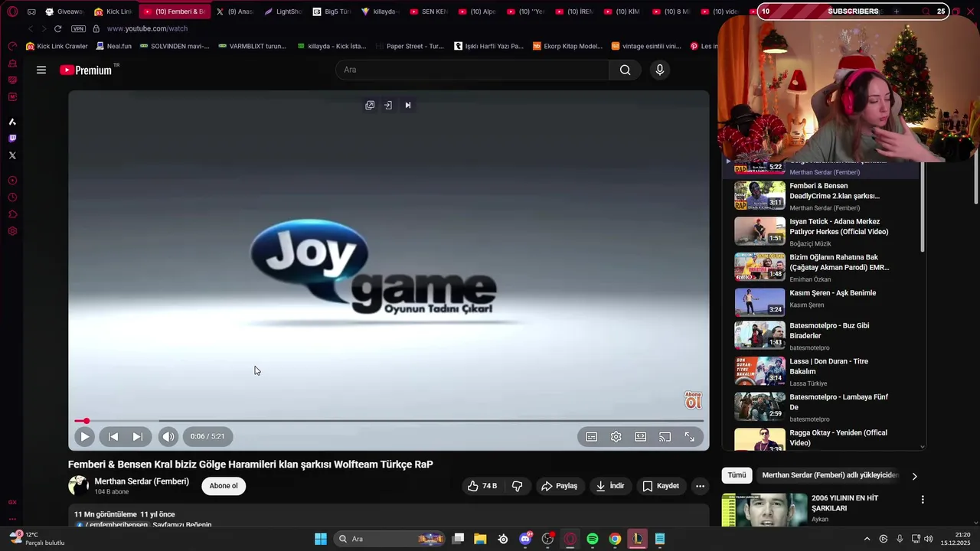Click the Abone ol watermark on video
980x551 pixels.
click(693, 400)
